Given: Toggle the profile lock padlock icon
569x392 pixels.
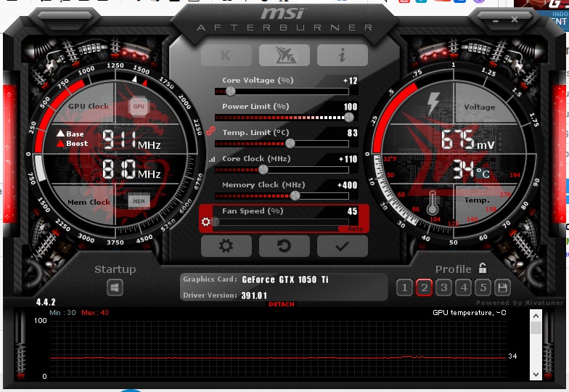Looking at the screenshot, I should coord(483,269).
